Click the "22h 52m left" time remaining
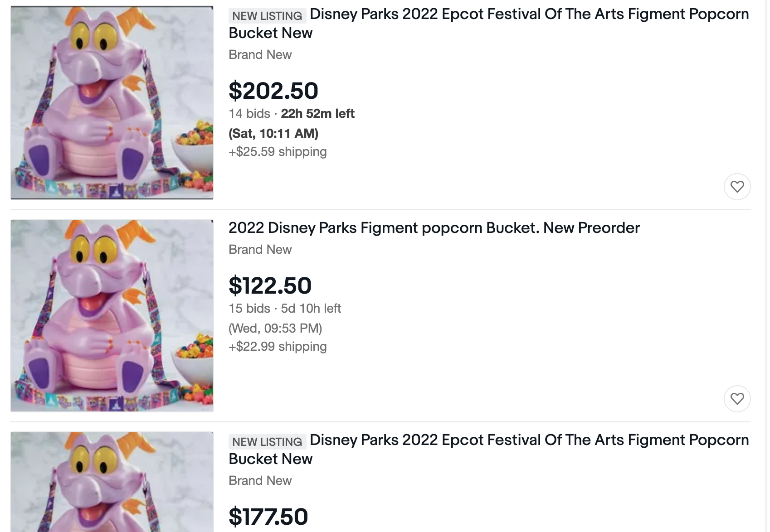This screenshot has width=770, height=532. coord(317,113)
